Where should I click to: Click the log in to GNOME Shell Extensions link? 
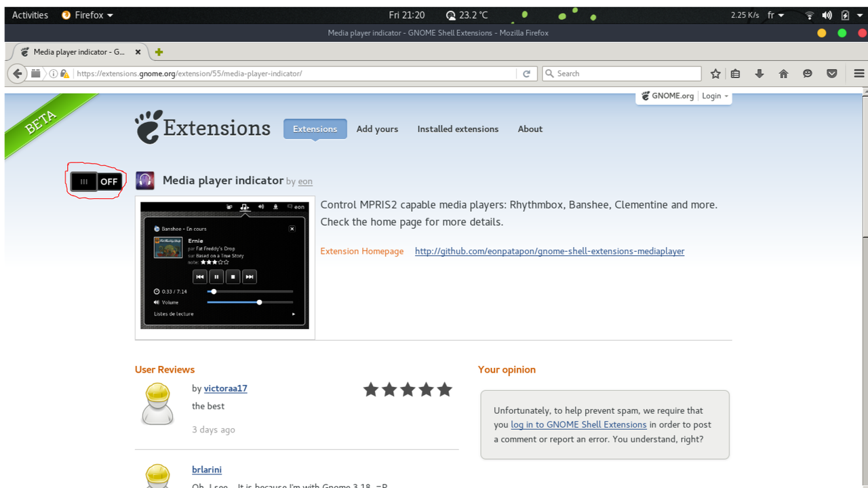tap(578, 424)
